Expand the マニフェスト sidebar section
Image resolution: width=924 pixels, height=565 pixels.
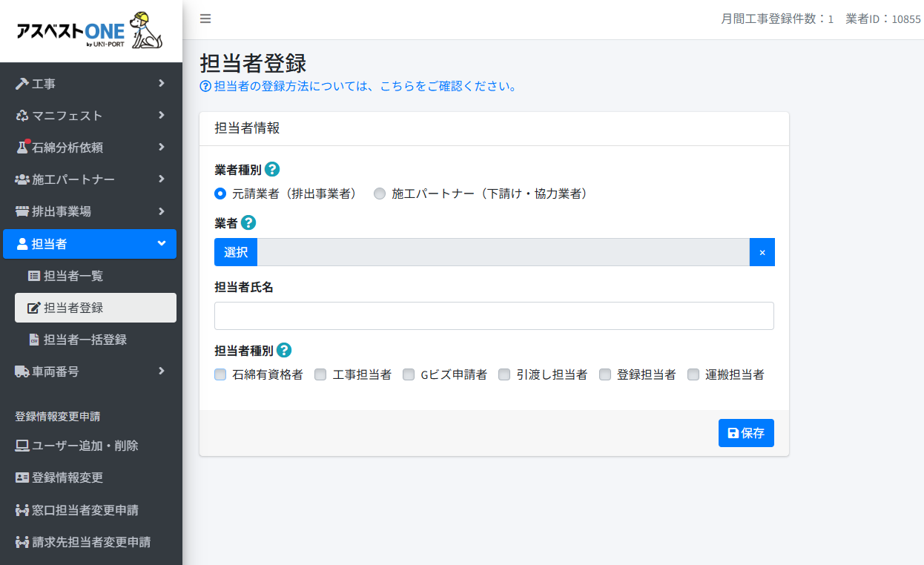click(x=90, y=116)
